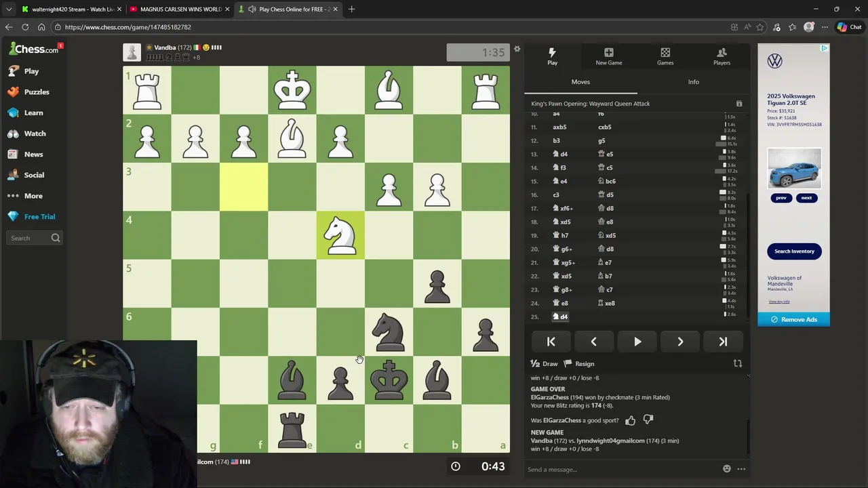Switch to the Play tab with lightning icon
This screenshot has width=868, height=488.
552,56
